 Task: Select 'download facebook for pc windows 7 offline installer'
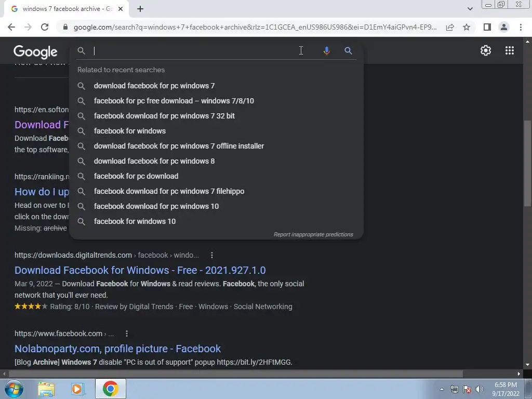point(216,146)
